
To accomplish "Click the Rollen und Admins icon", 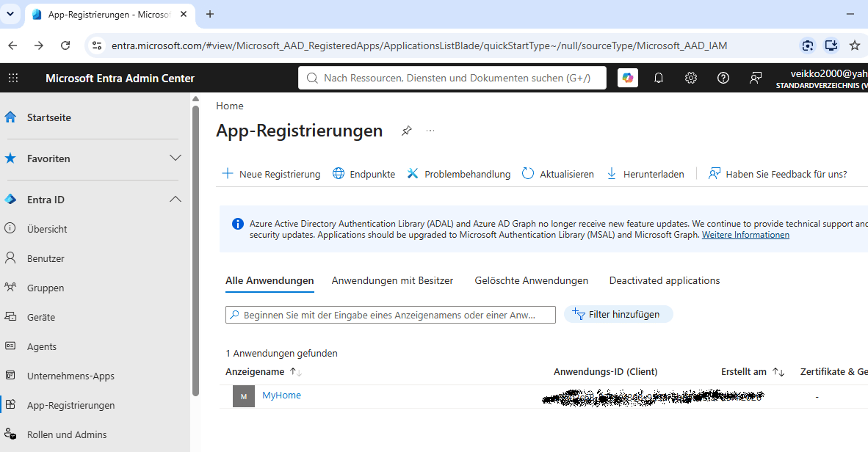I will pos(10,434).
